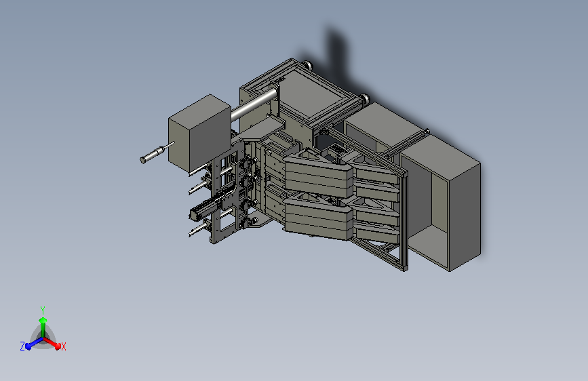Select the shiny horizontal cylinder rod behind box
This screenshot has height=381, width=588.
click(x=253, y=104)
